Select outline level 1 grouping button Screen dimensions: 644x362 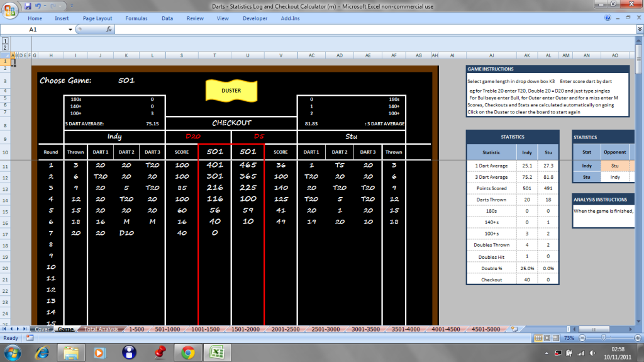pos(5,40)
